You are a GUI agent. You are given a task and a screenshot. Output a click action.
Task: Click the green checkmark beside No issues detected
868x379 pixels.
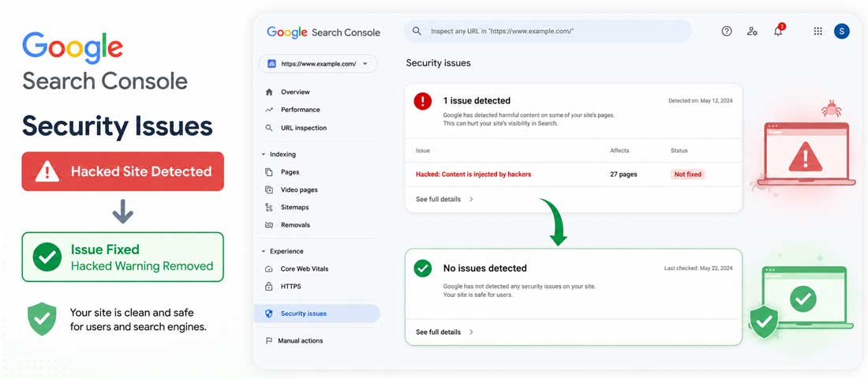pos(422,268)
